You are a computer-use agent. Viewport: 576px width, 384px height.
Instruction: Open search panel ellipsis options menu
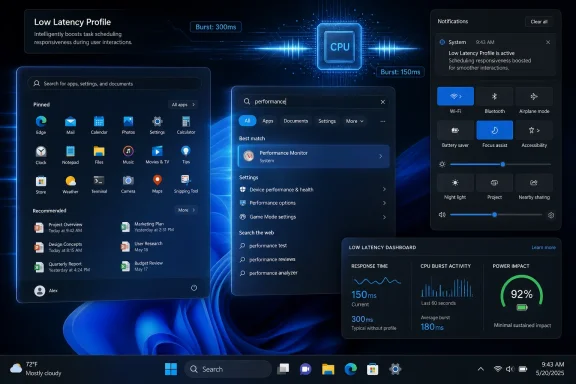click(383, 121)
